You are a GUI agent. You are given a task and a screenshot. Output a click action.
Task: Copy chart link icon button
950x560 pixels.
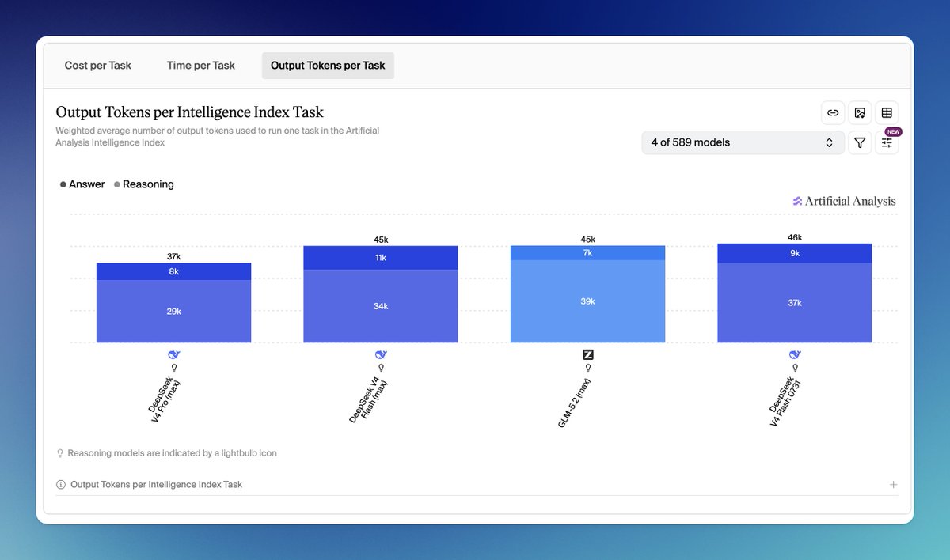click(833, 113)
